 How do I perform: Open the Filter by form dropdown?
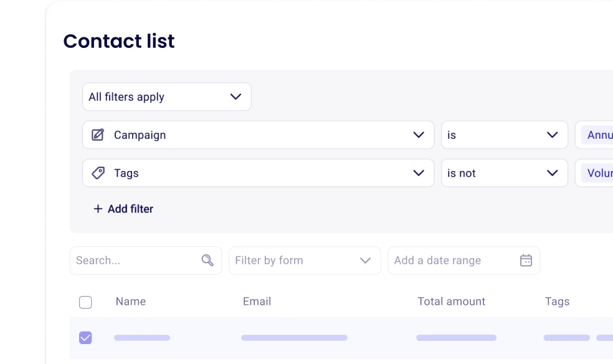click(305, 260)
